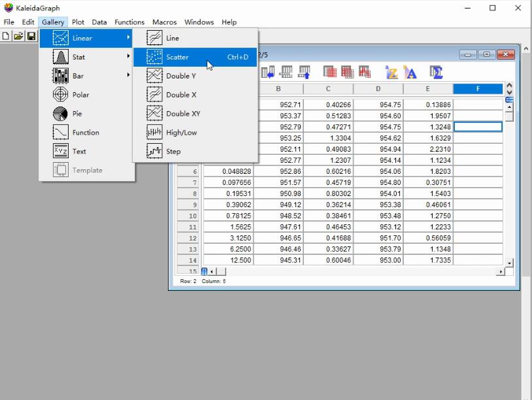Click the Open file folder icon
Screen dimensions: 532x400
coord(19,36)
